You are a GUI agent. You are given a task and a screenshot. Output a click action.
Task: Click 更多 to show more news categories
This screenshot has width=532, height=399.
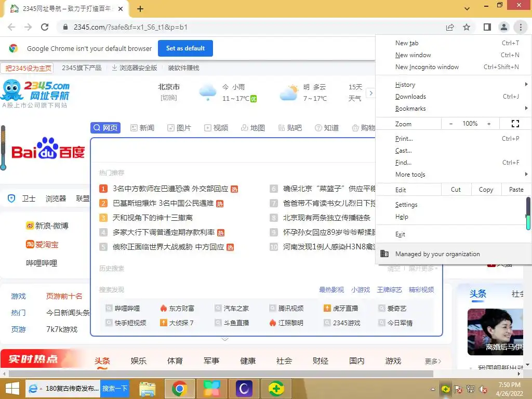pyautogui.click(x=433, y=362)
